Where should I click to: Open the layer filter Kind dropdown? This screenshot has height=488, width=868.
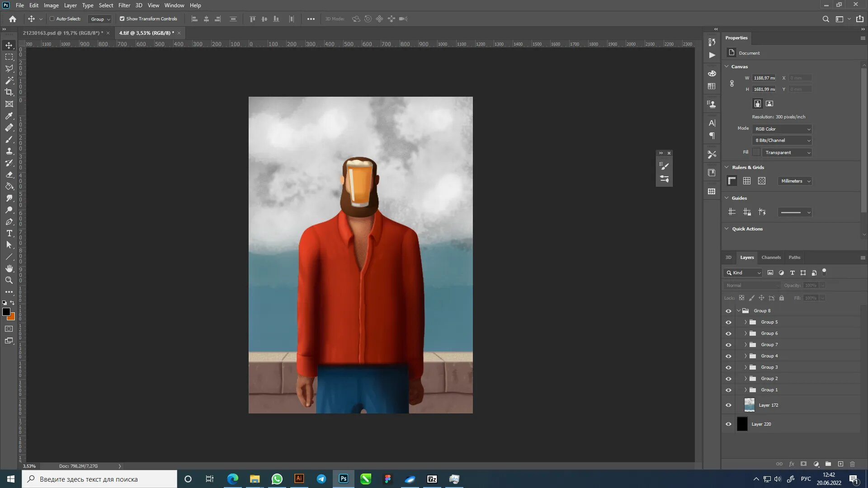tap(743, 273)
